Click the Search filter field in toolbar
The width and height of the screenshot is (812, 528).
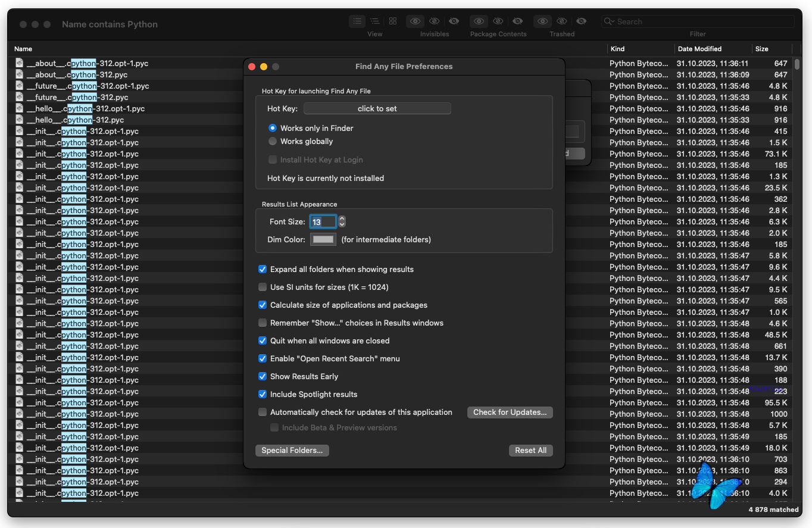(x=698, y=21)
